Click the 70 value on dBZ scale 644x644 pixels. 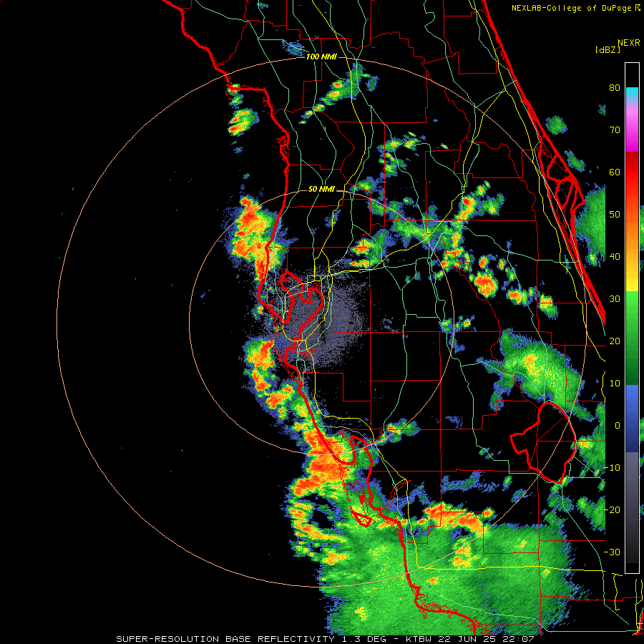coord(615,130)
